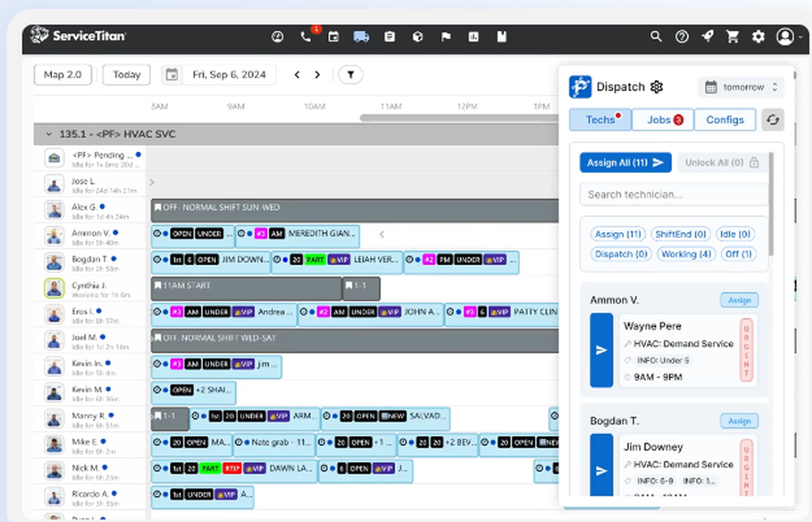This screenshot has width=812, height=522.
Task: Open the schedule calendar icon in top bar
Action: [x=334, y=37]
